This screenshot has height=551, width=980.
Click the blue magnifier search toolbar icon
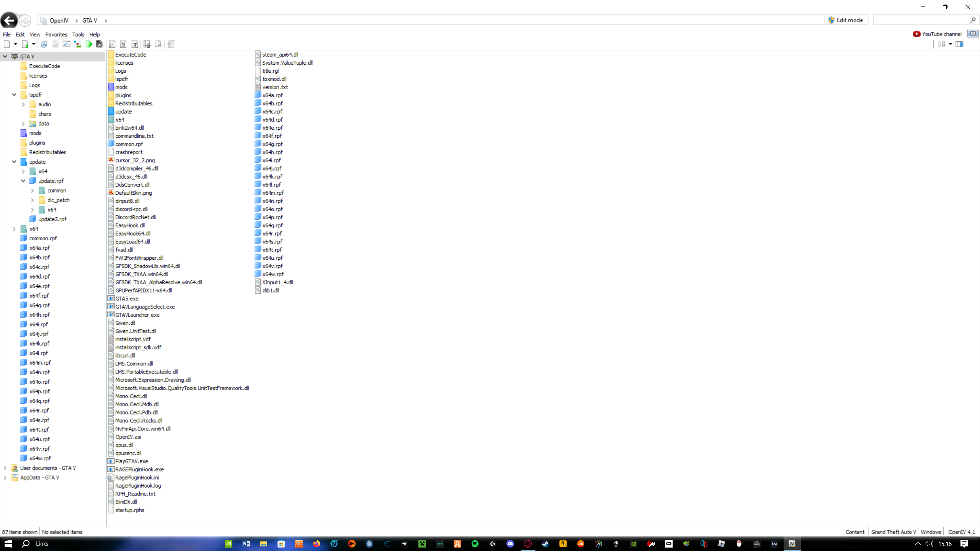(x=44, y=44)
